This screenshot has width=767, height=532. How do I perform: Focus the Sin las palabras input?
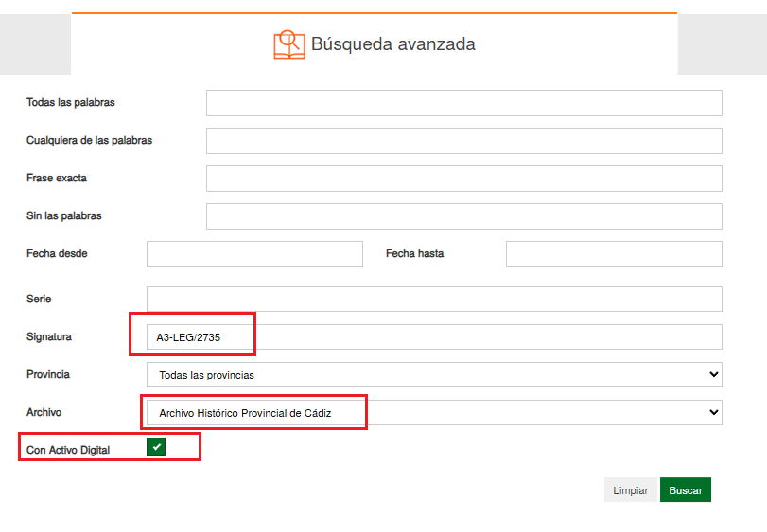pyautogui.click(x=463, y=216)
